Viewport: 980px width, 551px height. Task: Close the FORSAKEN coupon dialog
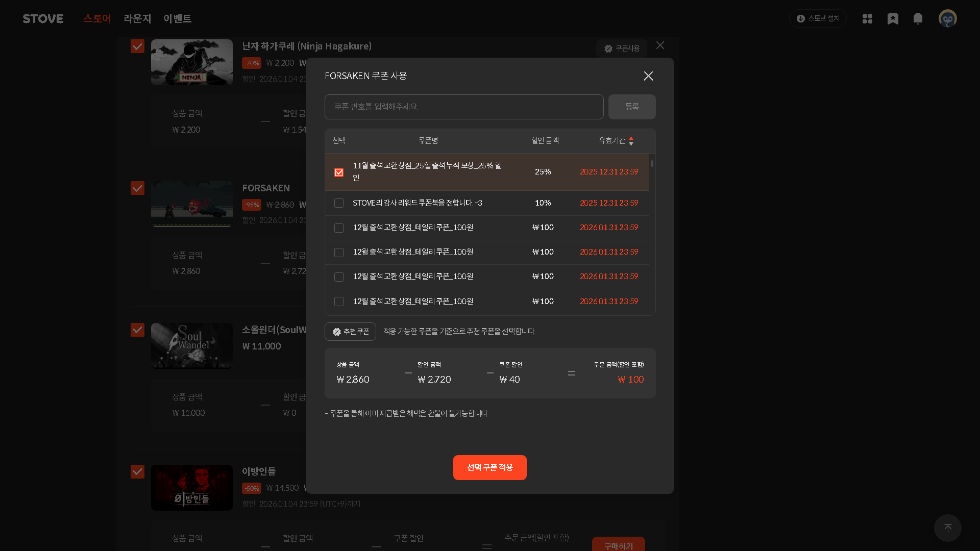tap(648, 76)
